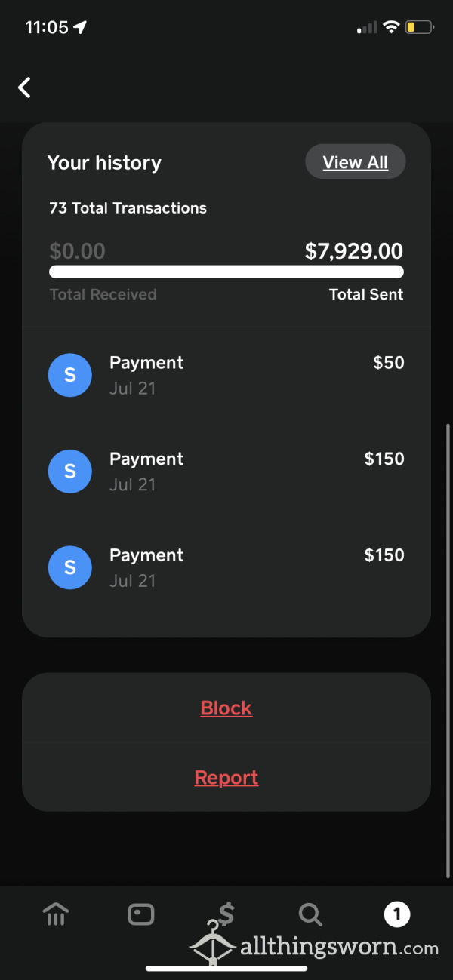The height and width of the screenshot is (980, 453).
Task: Tap the 73 Total Transactions label
Action: (x=128, y=208)
